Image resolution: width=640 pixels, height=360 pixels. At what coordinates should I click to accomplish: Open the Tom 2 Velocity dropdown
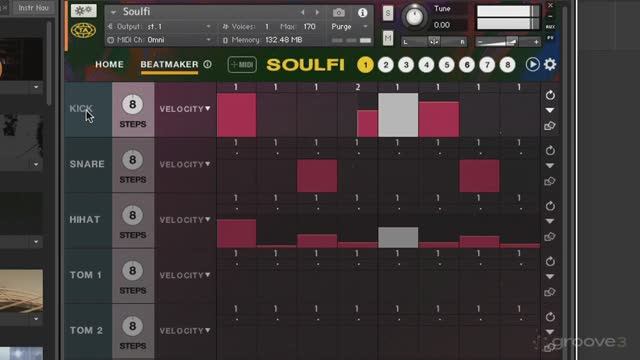pos(185,331)
